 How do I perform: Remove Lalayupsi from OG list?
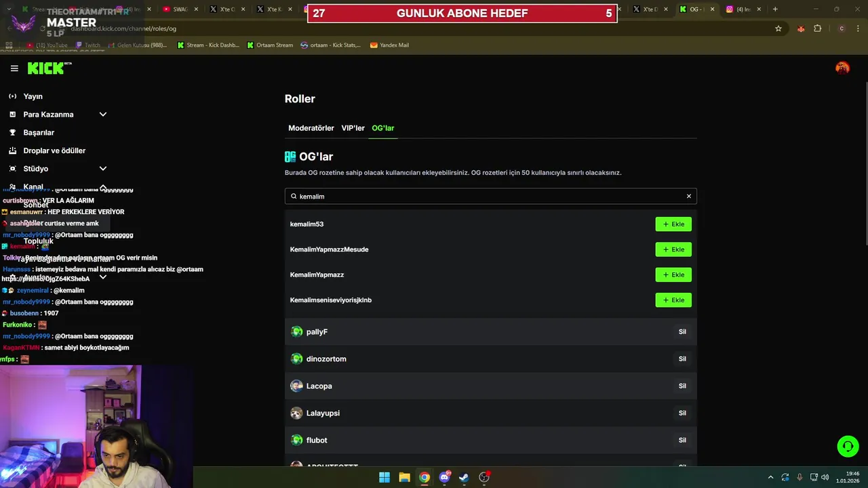pyautogui.click(x=682, y=413)
